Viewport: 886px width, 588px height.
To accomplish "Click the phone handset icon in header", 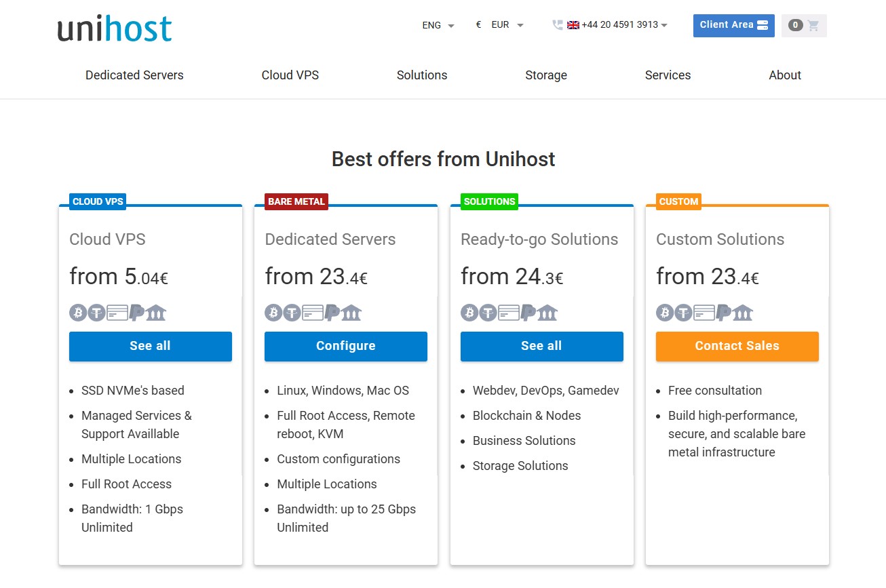I will [558, 25].
